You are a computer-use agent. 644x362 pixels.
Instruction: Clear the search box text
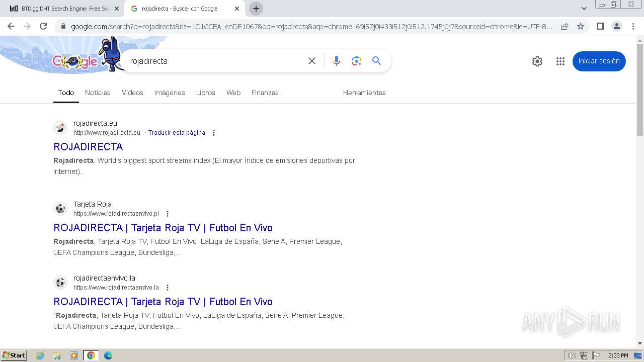[312, 61]
